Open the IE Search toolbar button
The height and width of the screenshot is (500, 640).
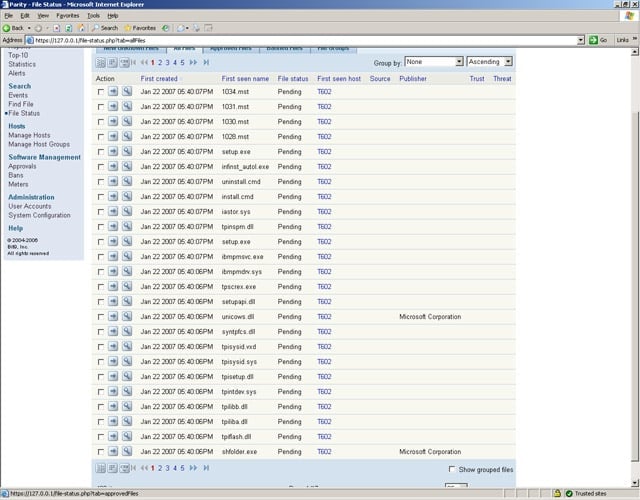pyautogui.click(x=105, y=28)
